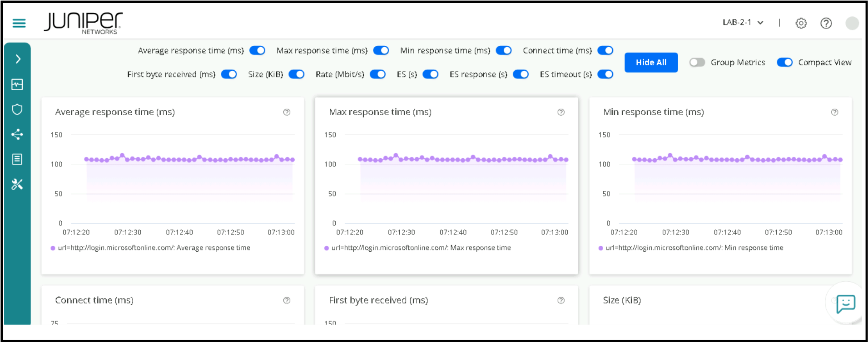Click help icon on Max response time chart
This screenshot has height=342, width=868.
click(x=561, y=112)
